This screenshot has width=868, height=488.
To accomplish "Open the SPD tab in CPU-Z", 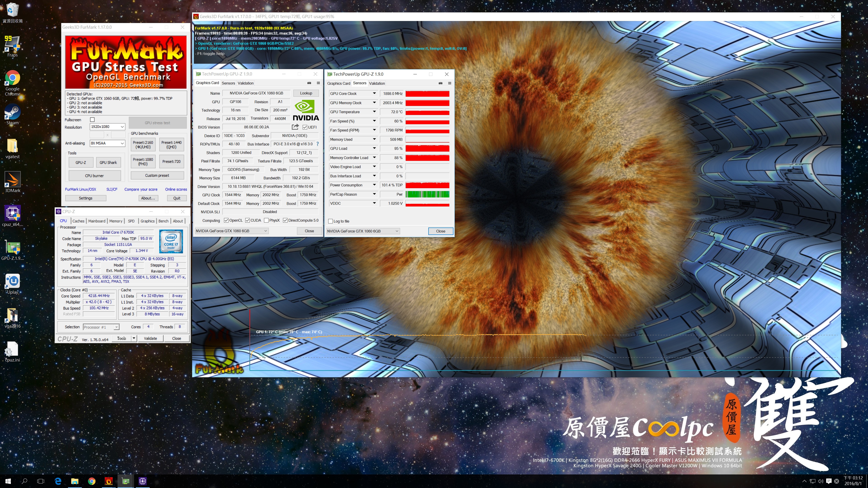I will coord(131,221).
